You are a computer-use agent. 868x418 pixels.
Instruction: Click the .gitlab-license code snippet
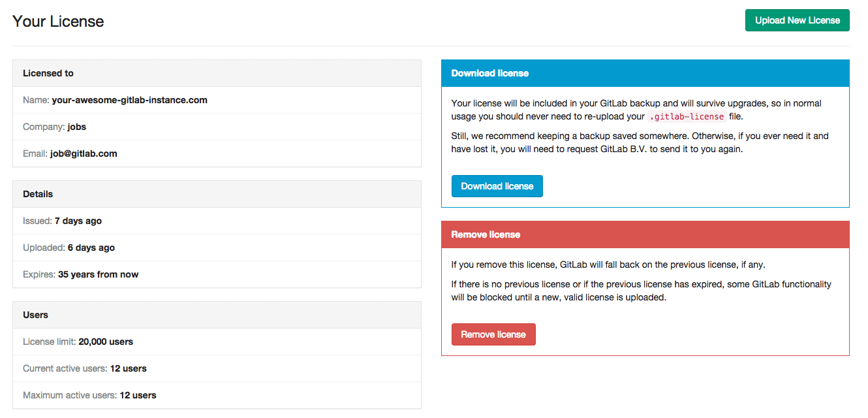[687, 117]
